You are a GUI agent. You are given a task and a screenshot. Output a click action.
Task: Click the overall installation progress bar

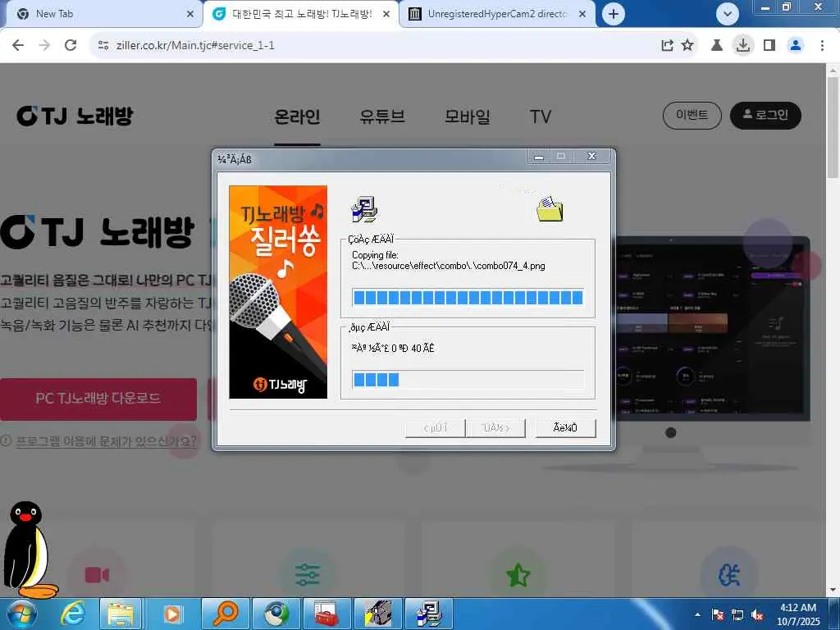click(x=468, y=379)
